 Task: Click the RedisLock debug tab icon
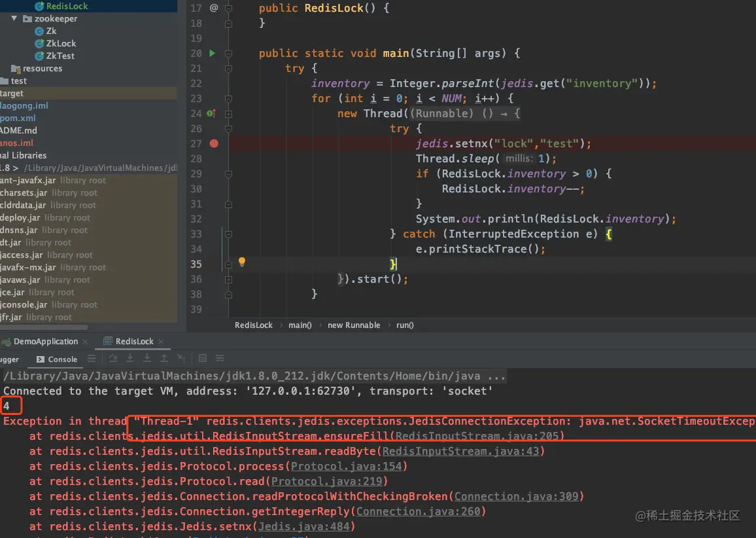[108, 341]
